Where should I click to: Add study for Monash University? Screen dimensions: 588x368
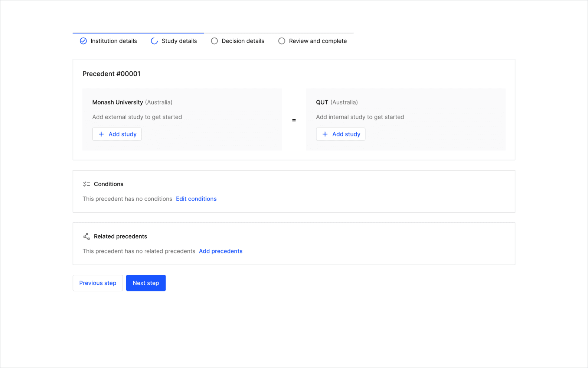[x=117, y=134]
